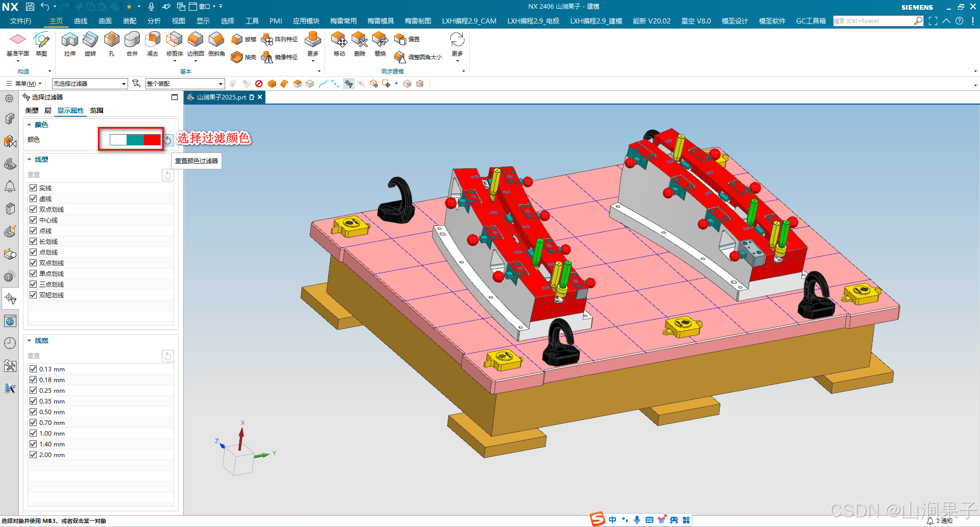Reset the color filter button
980x527 pixels.
[x=168, y=140]
